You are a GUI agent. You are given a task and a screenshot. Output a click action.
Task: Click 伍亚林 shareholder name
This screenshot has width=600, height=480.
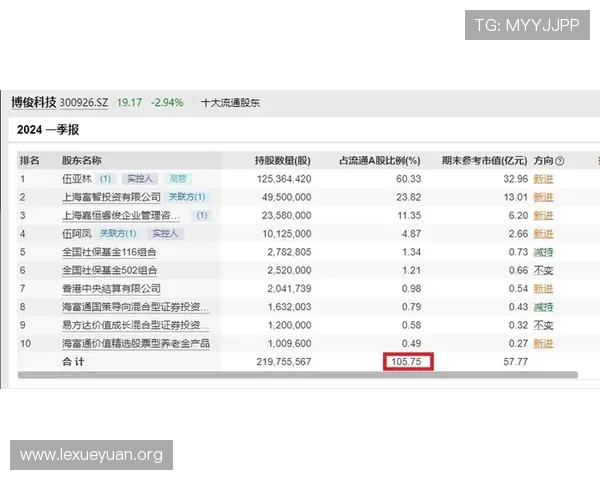coord(77,179)
